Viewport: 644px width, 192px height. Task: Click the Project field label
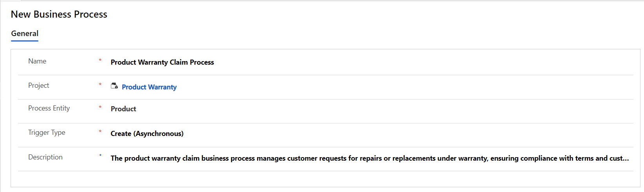(x=39, y=85)
